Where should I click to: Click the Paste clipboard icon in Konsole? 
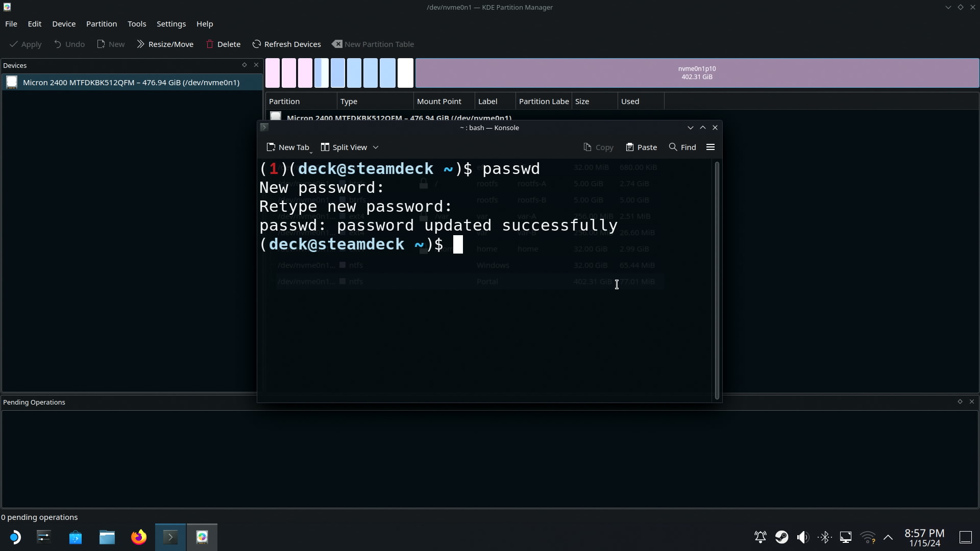(x=629, y=147)
